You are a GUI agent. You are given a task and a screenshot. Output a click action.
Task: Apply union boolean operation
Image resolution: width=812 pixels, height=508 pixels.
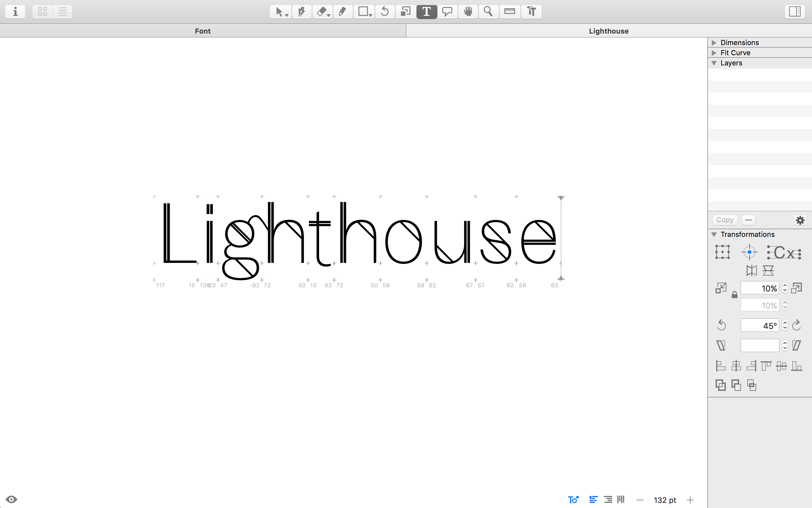720,385
